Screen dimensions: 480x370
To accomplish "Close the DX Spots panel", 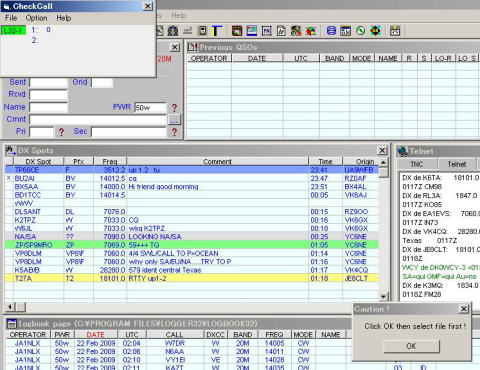I will coord(382,150).
